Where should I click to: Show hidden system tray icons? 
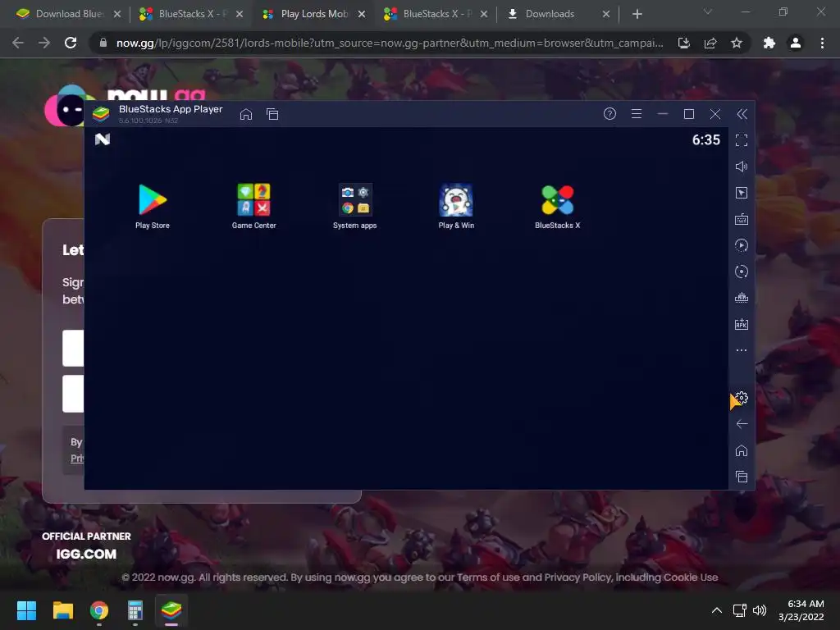(x=717, y=610)
